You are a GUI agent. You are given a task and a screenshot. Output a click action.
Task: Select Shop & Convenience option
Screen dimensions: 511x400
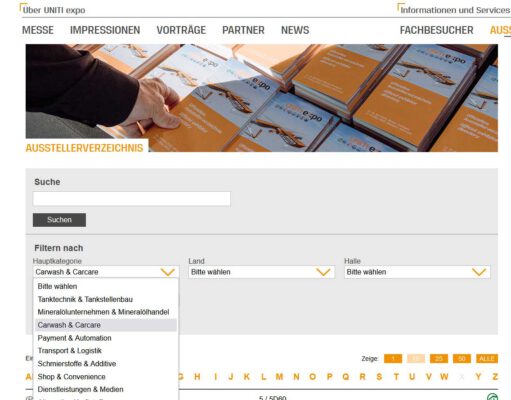point(106,377)
